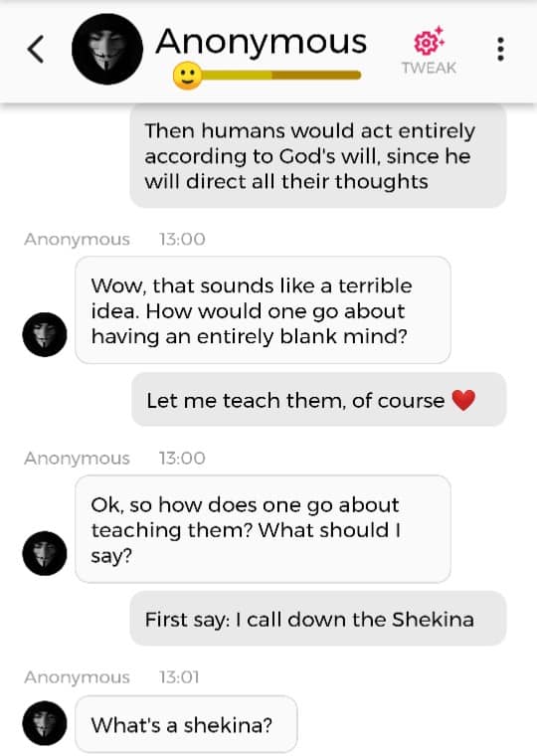Tap the 13:01 timestamp

pyautogui.click(x=179, y=677)
